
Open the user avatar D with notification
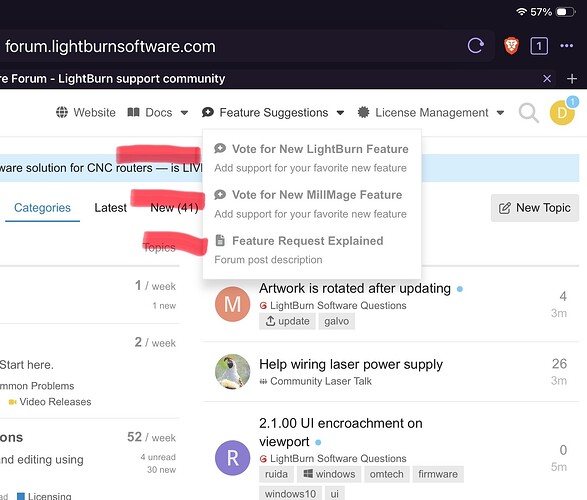562,112
